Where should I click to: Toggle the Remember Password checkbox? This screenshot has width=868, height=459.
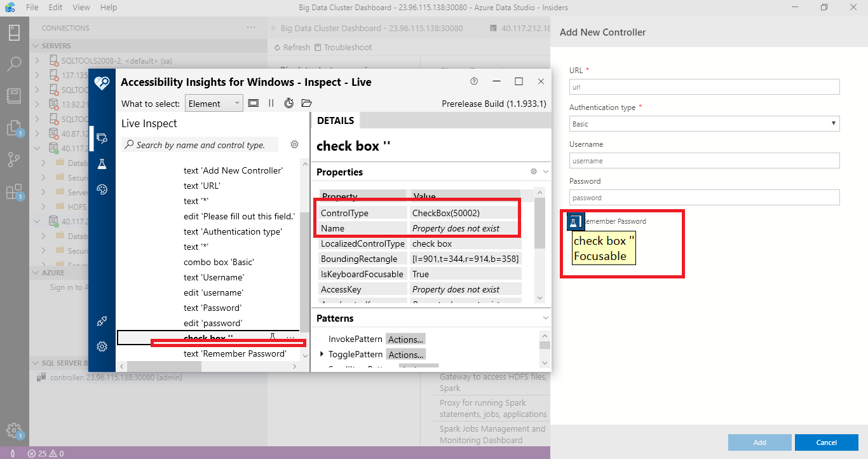(574, 221)
